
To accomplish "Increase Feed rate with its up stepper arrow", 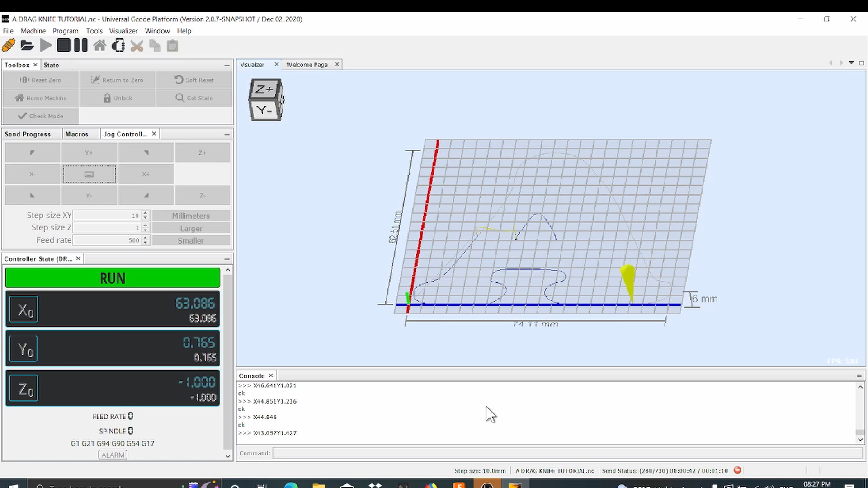I will (x=145, y=238).
